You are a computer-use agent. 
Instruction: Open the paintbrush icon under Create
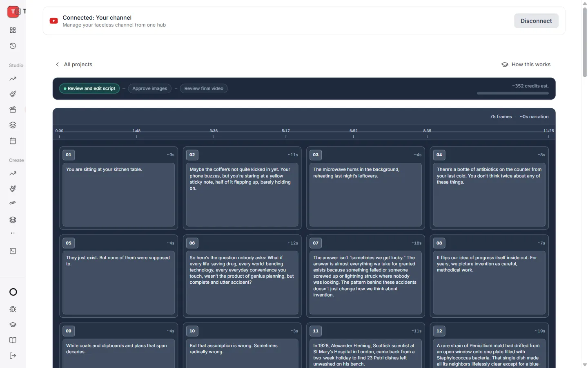(x=13, y=188)
